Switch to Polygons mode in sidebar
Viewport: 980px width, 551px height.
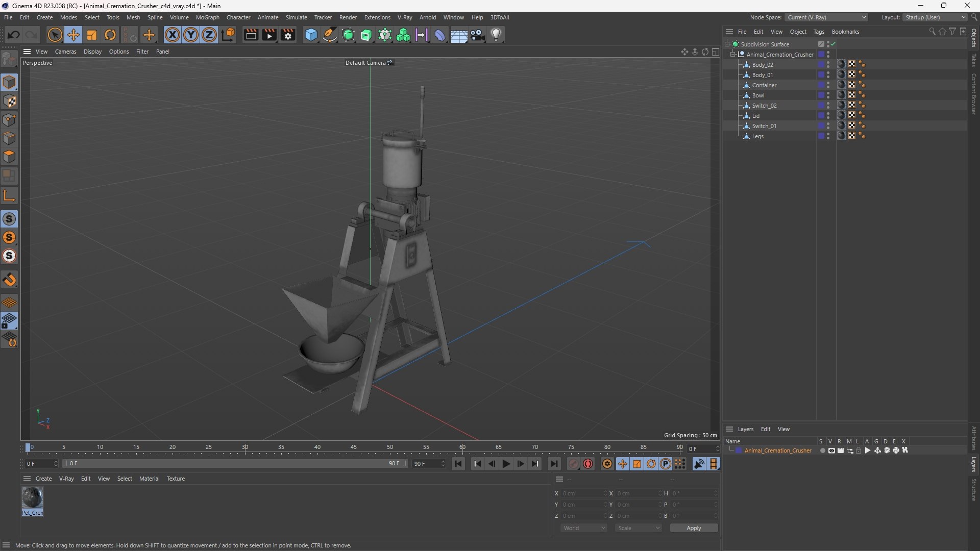[9, 157]
